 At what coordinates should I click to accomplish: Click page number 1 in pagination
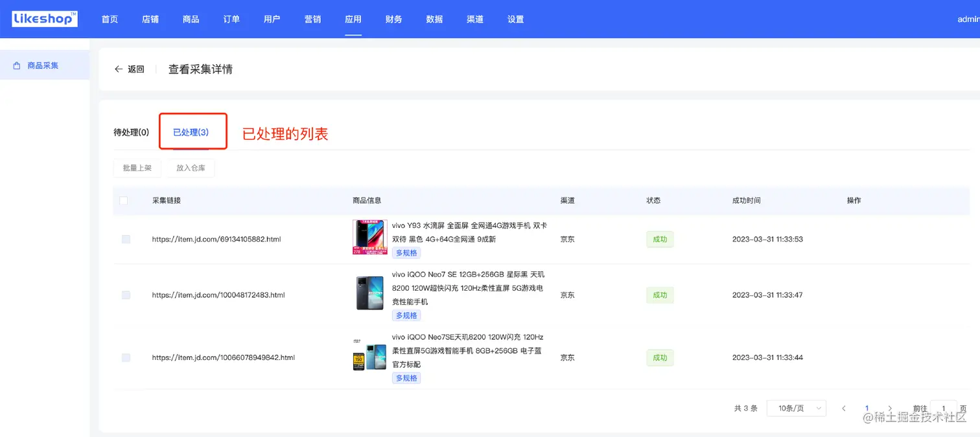click(x=867, y=409)
